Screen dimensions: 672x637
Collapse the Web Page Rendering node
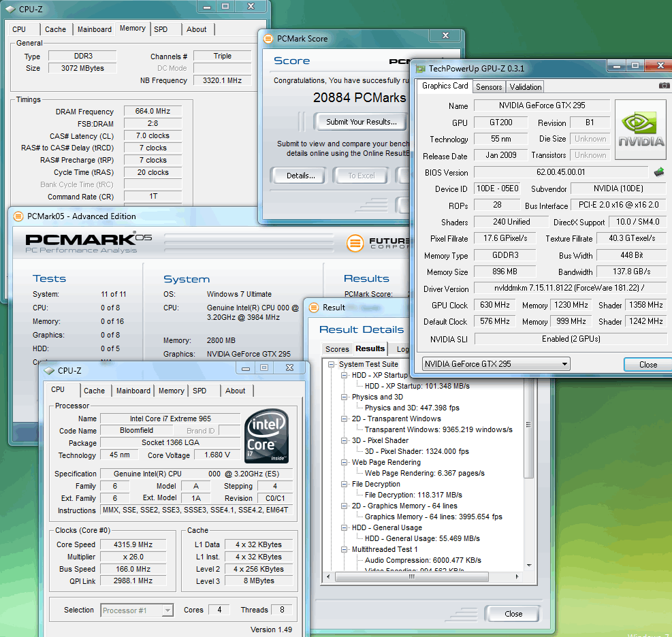click(x=344, y=462)
